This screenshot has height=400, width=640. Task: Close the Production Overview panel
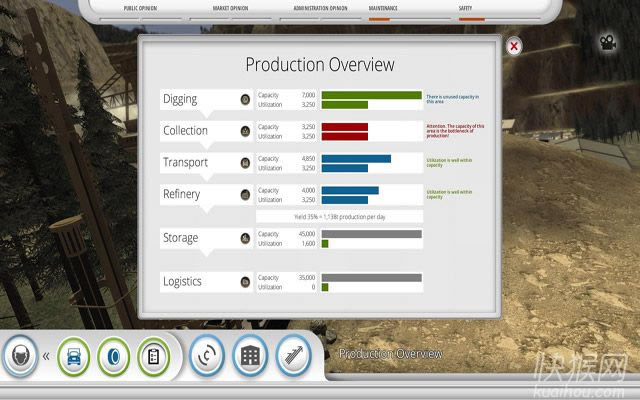[513, 46]
